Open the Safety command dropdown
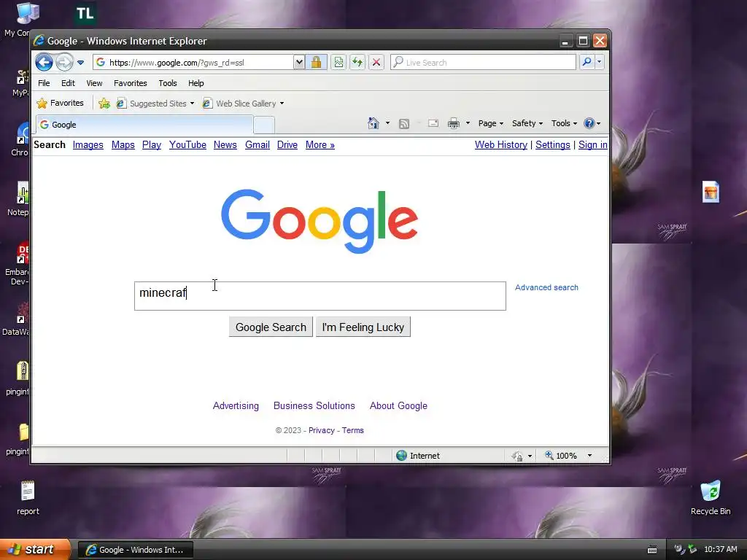747x560 pixels. tap(527, 123)
